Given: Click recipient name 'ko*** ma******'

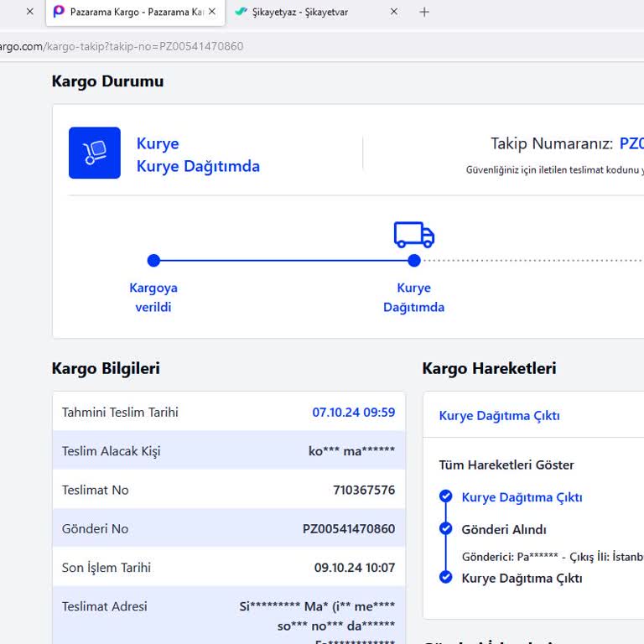Looking at the screenshot, I should [351, 451].
